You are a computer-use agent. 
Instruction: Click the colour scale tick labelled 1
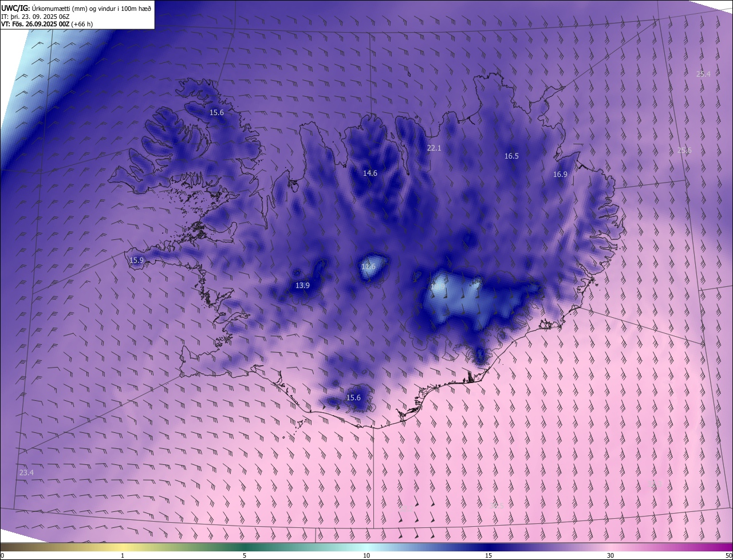[x=123, y=556]
